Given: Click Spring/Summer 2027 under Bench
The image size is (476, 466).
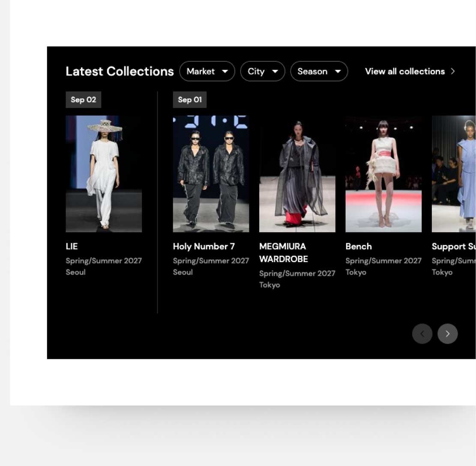Looking at the screenshot, I should coord(383,260).
